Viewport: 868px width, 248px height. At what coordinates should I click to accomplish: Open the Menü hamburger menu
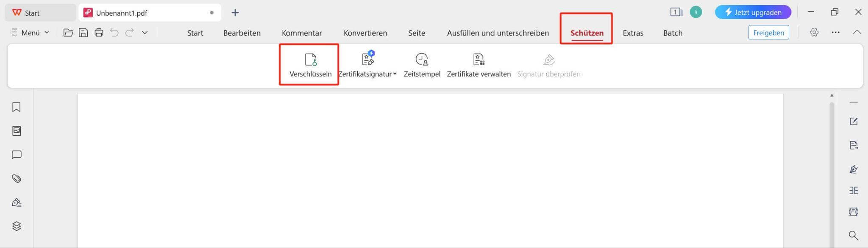click(x=30, y=33)
